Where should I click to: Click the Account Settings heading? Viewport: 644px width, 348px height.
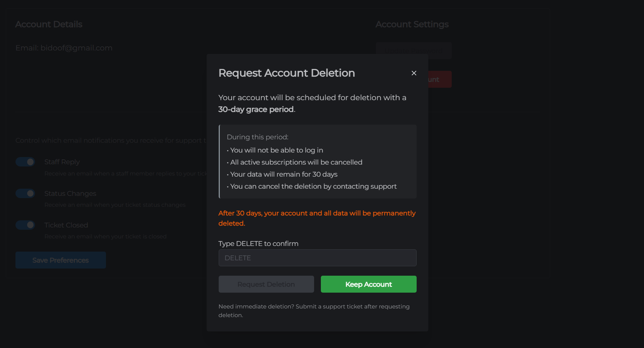click(x=412, y=24)
